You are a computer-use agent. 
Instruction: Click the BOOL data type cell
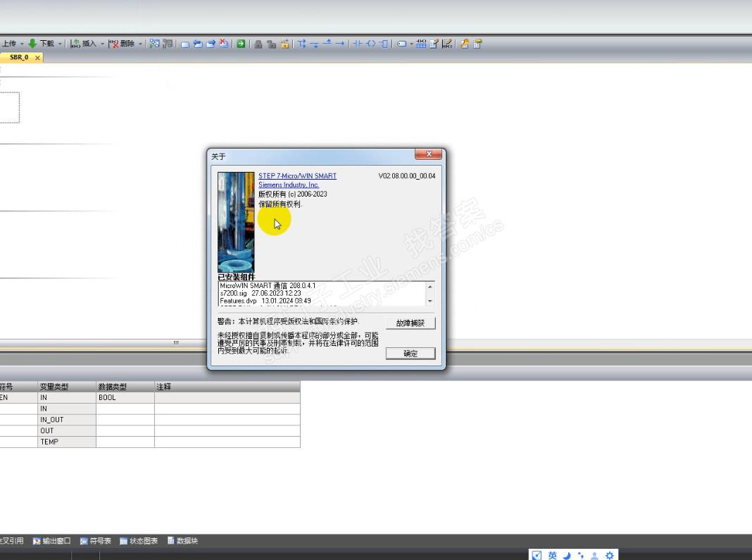coord(125,397)
